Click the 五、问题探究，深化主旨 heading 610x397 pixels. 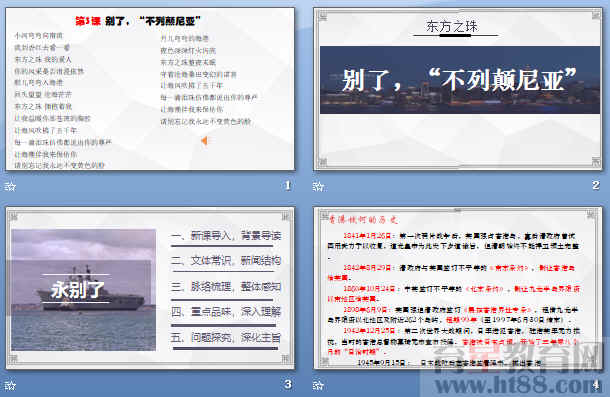coord(226,337)
